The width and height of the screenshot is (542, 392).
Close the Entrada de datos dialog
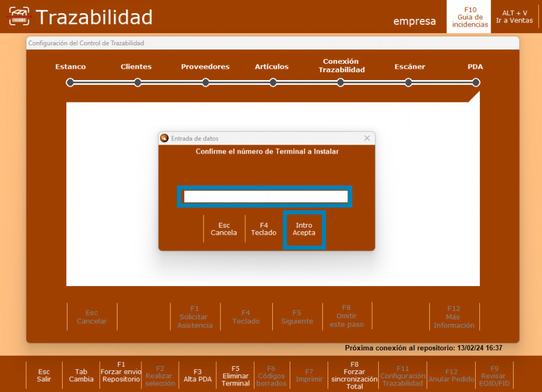point(367,138)
